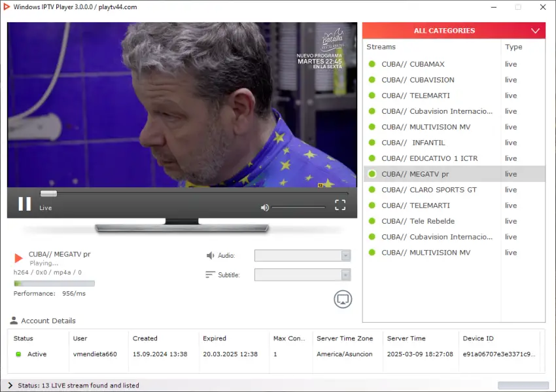Click the Device ID column header
Image resolution: width=556 pixels, height=392 pixels.
coord(478,338)
